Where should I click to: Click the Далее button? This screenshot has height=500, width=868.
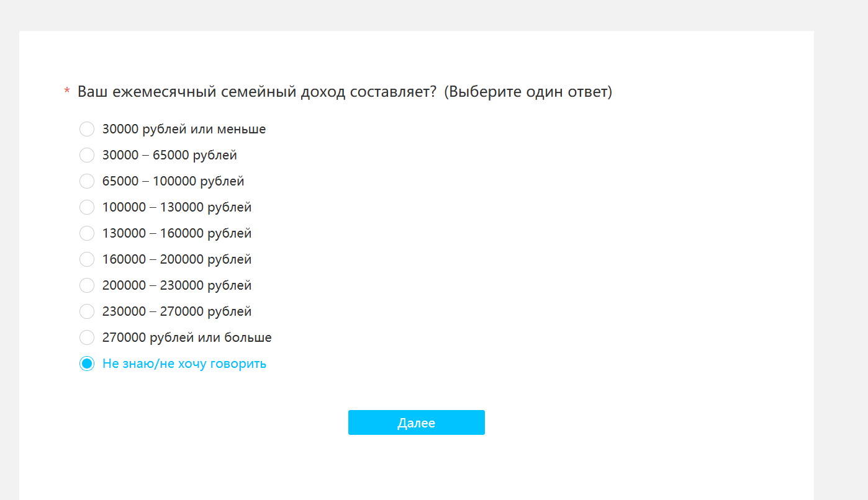416,422
